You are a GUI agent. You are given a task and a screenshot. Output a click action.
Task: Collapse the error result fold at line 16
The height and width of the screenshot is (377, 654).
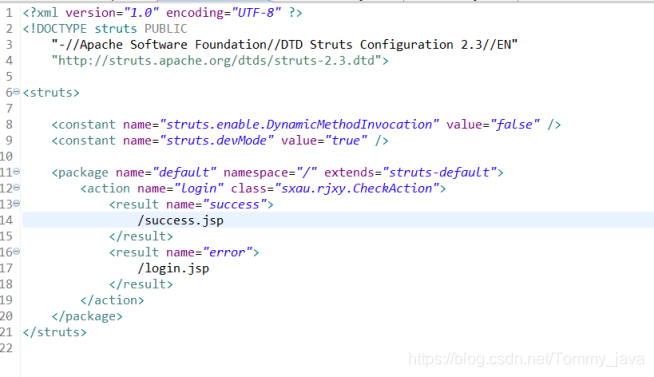pos(16,251)
